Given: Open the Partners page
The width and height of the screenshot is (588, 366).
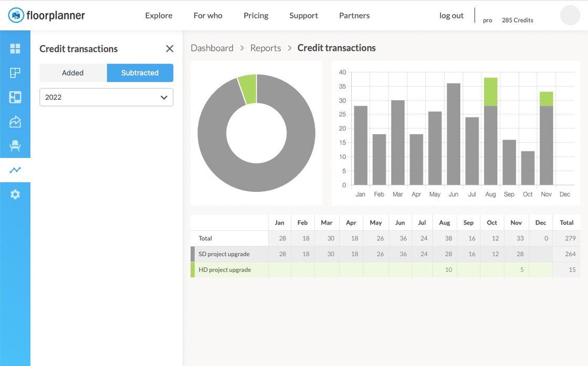Looking at the screenshot, I should 354,16.
